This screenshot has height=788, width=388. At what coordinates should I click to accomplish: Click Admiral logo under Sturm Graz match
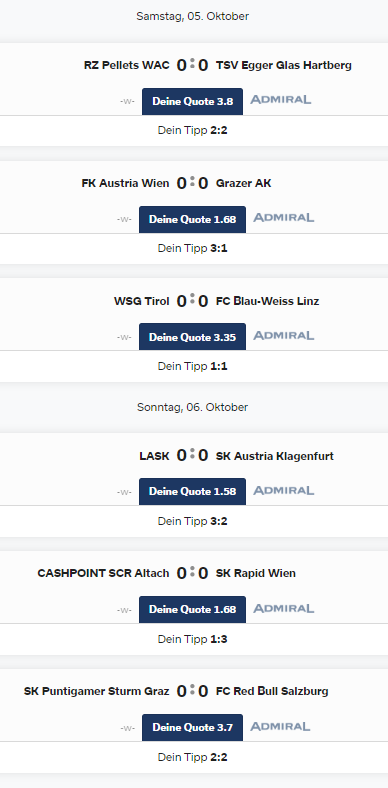(280, 726)
